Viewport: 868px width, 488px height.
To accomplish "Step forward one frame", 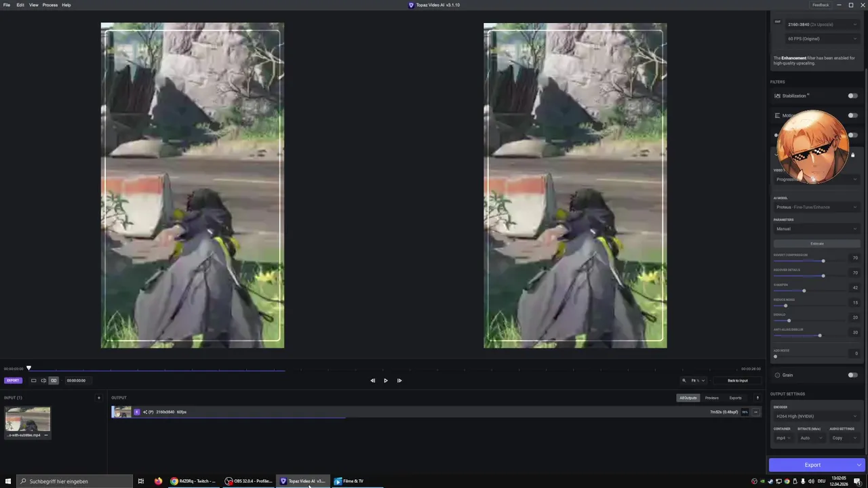I will pyautogui.click(x=399, y=380).
